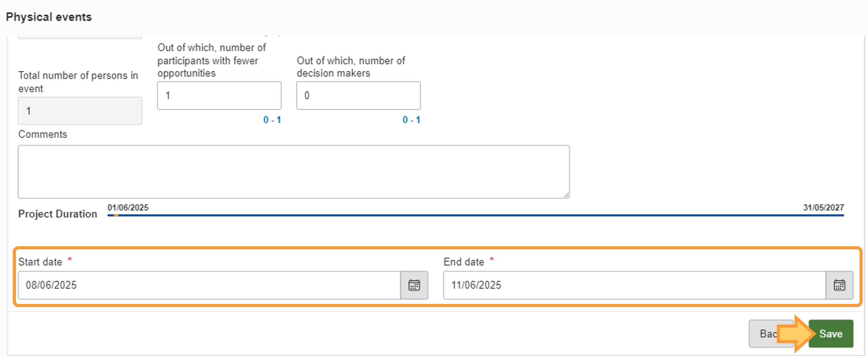Select the participants with fewer opportunities field
The image size is (868, 356).
pyautogui.click(x=219, y=95)
